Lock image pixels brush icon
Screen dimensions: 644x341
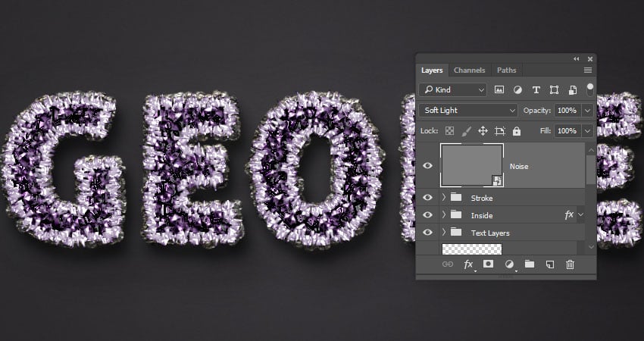coord(466,131)
